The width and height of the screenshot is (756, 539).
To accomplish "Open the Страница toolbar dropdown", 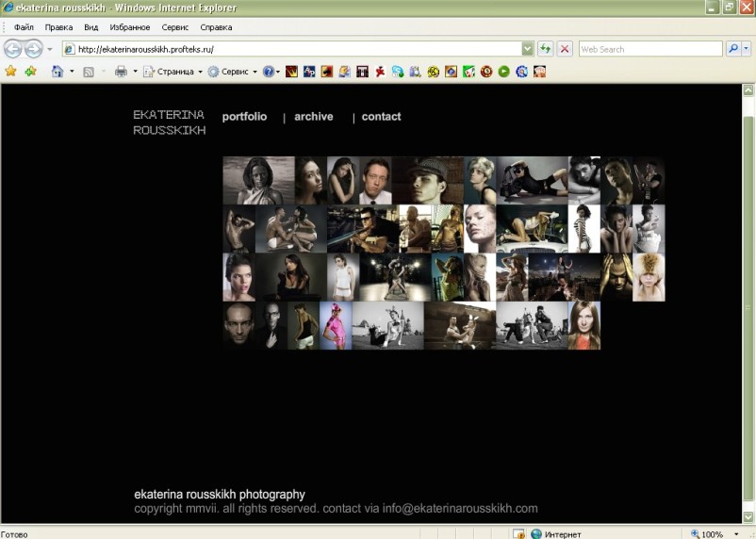I will (x=173, y=72).
